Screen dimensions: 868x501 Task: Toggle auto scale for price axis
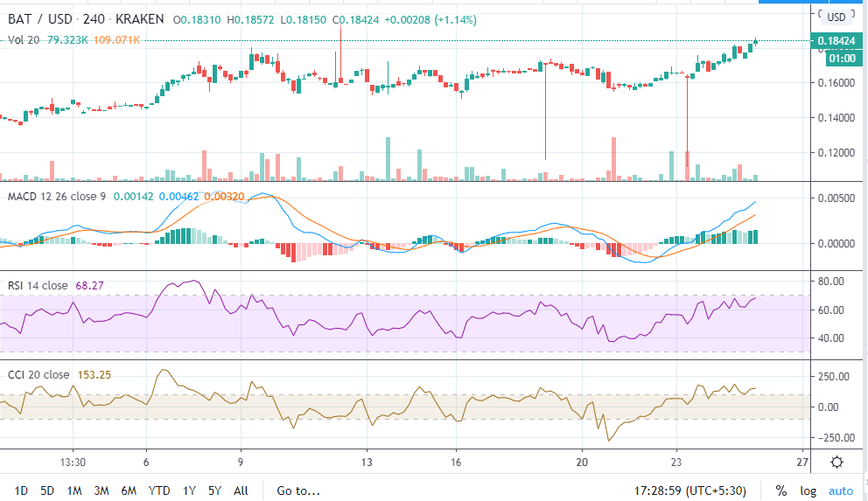pos(840,491)
